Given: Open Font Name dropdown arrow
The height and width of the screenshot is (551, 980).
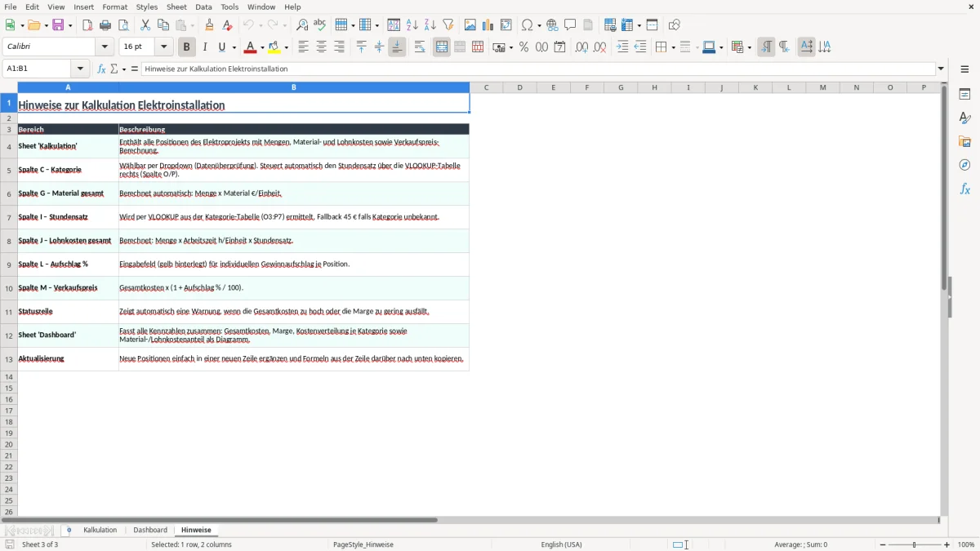Looking at the screenshot, I should click(105, 47).
